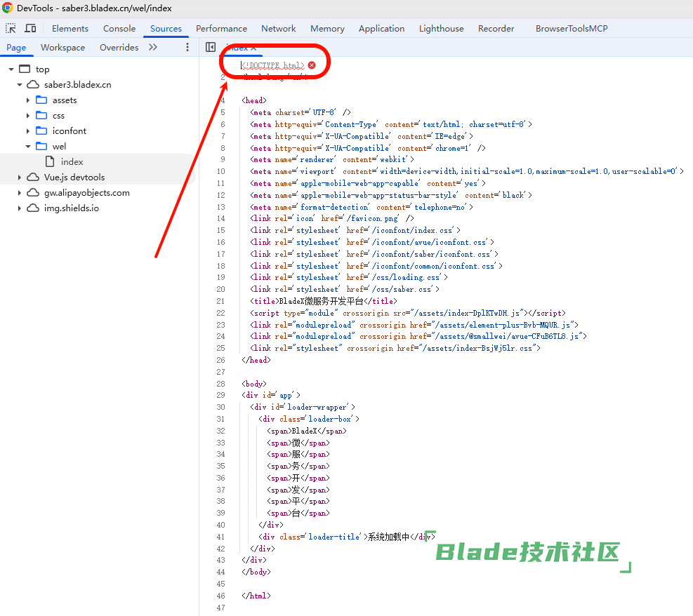This screenshot has height=616, width=693.
Task: Click the img.shields.io cloud icon
Action: 33,208
